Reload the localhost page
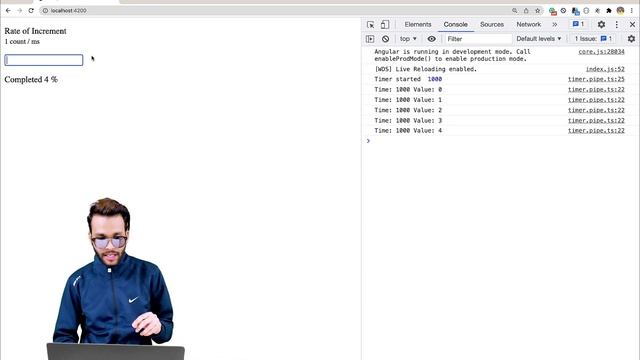The height and width of the screenshot is (360, 640). click(31, 11)
